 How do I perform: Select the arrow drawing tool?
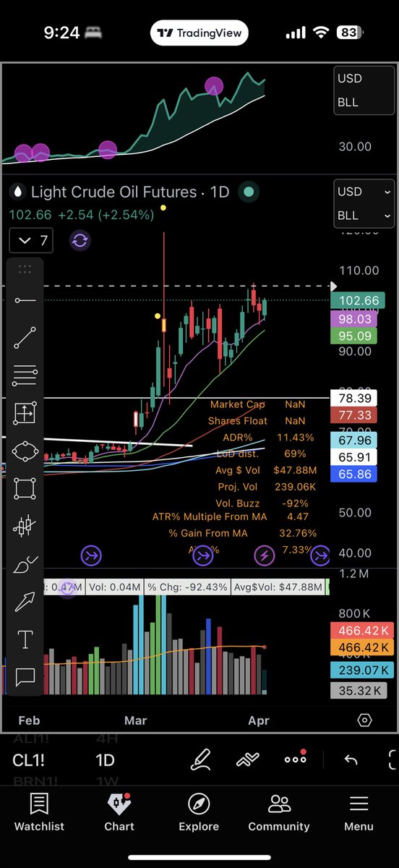[x=25, y=602]
